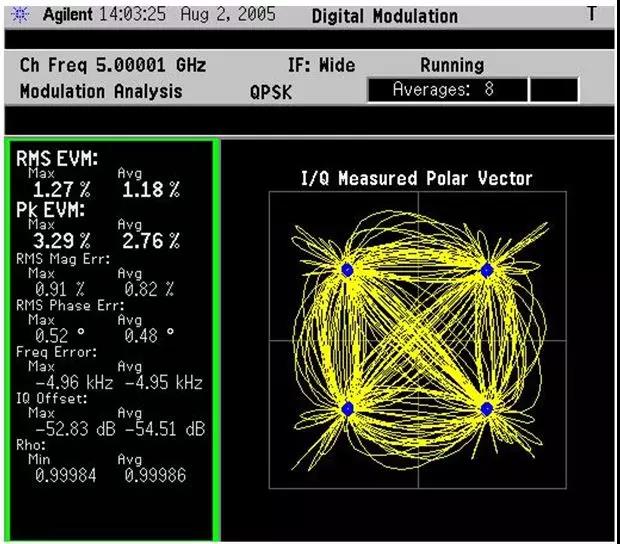
Task: Open the Digital Modulation title
Action: click(x=384, y=16)
